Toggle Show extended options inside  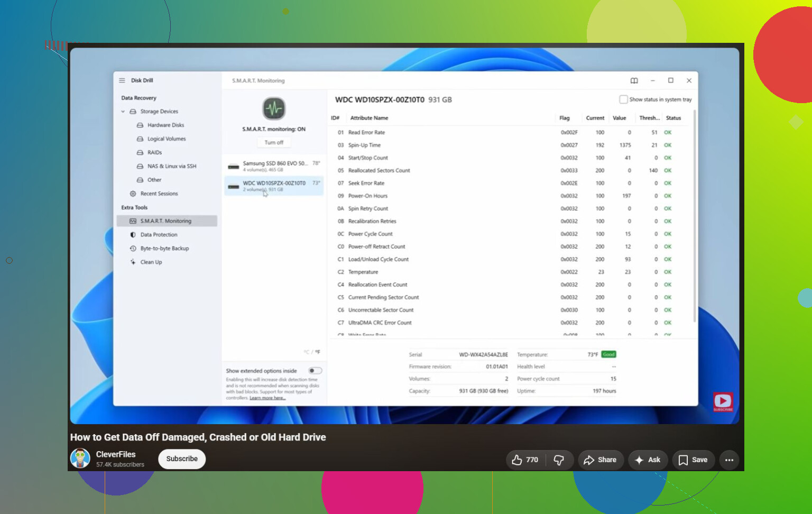coord(315,371)
